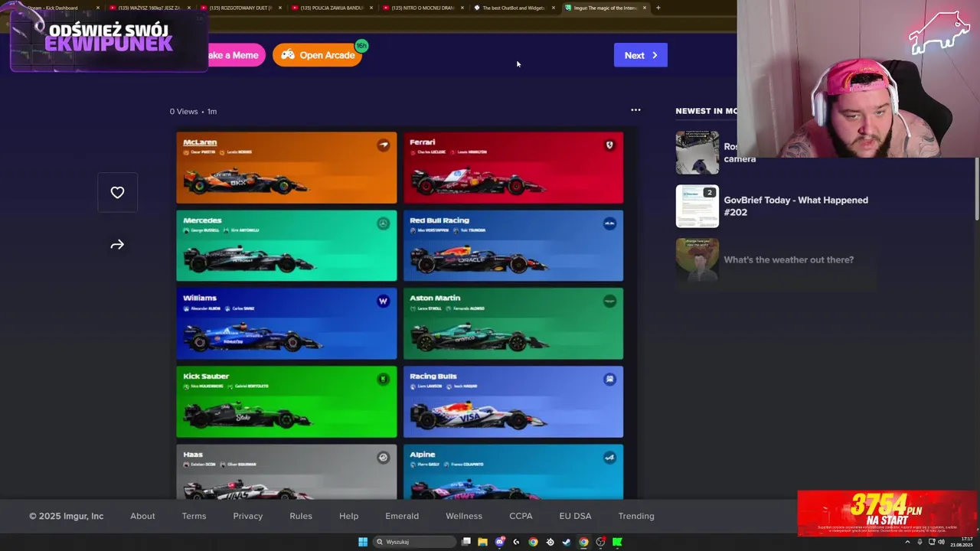The width and height of the screenshot is (980, 551).
Task: Click the volume speaker tray icon
Action: click(x=941, y=542)
